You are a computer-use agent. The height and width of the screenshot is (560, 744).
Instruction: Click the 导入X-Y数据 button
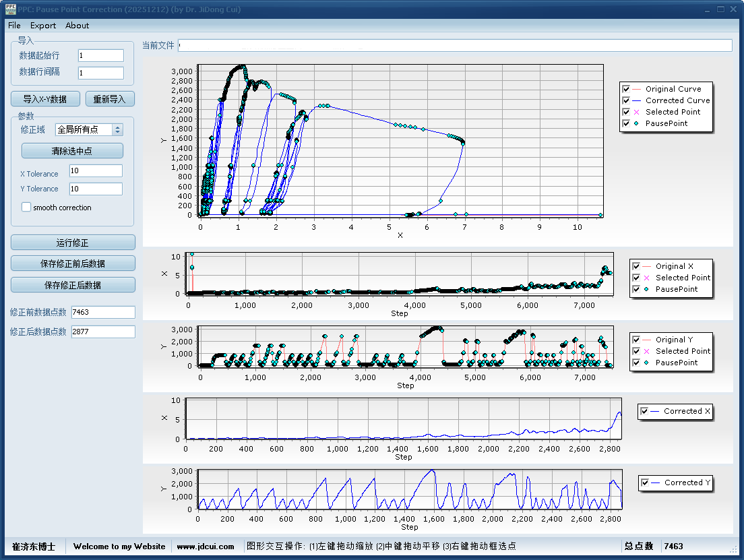point(45,99)
